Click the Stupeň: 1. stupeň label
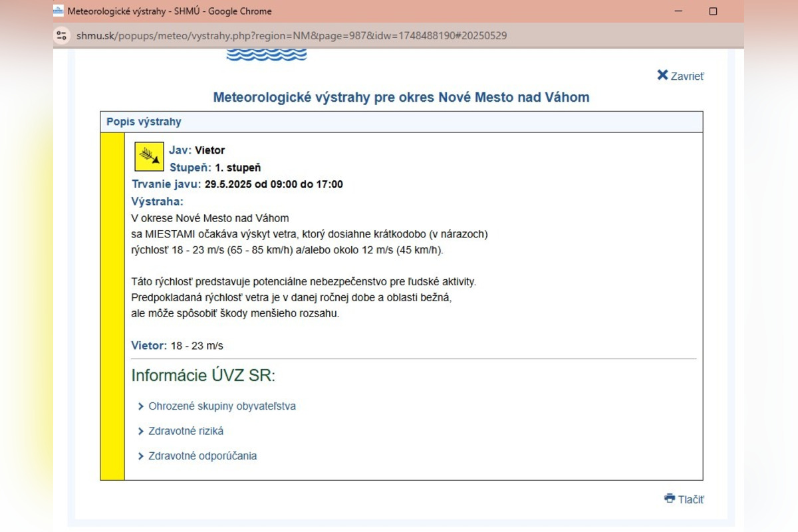This screenshot has height=532, width=798. tap(215, 168)
